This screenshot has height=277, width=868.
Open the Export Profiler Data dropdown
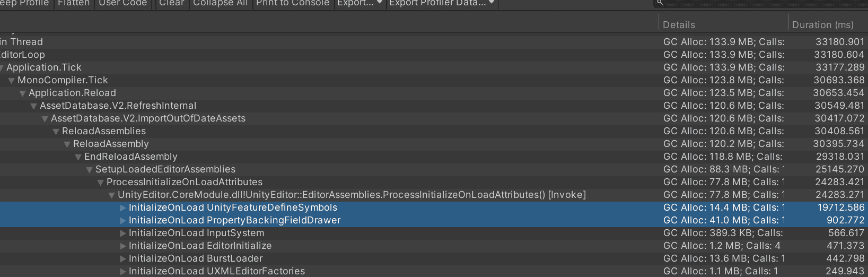point(442,4)
